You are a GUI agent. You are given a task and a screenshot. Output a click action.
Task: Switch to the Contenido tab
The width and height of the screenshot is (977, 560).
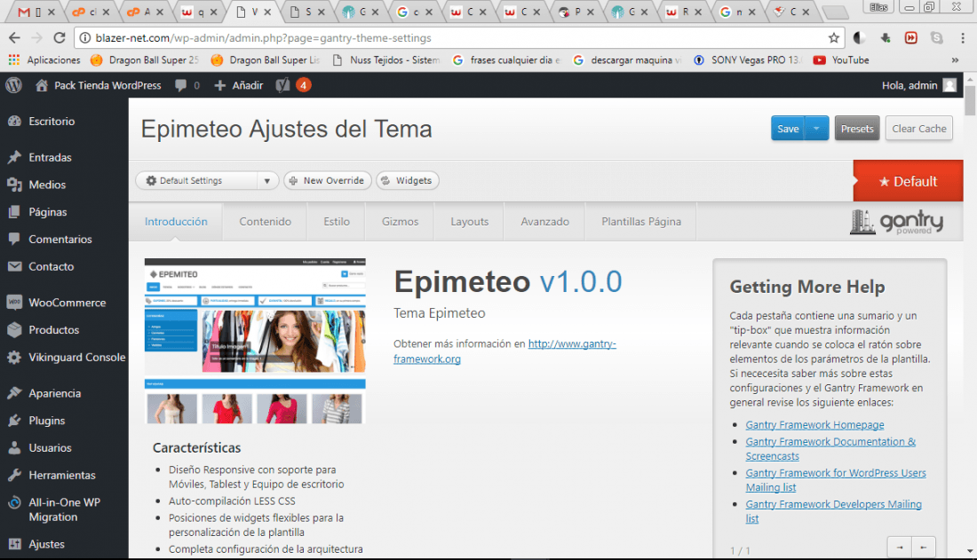pyautogui.click(x=265, y=221)
